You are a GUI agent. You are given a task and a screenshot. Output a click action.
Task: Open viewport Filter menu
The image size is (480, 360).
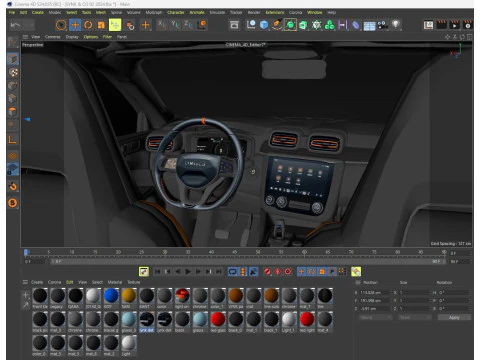click(x=107, y=37)
